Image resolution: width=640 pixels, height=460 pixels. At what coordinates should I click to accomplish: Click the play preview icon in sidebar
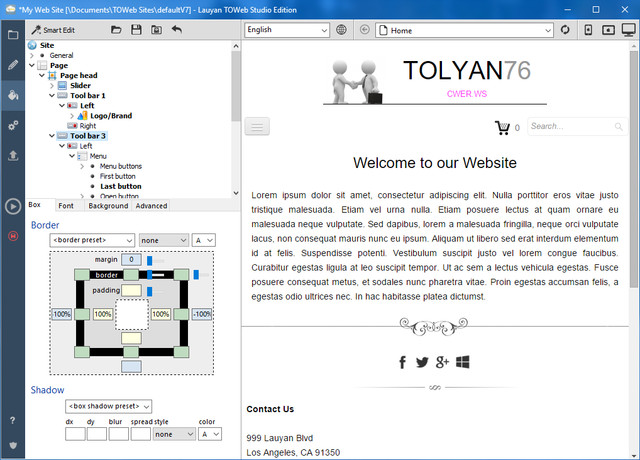(13, 206)
